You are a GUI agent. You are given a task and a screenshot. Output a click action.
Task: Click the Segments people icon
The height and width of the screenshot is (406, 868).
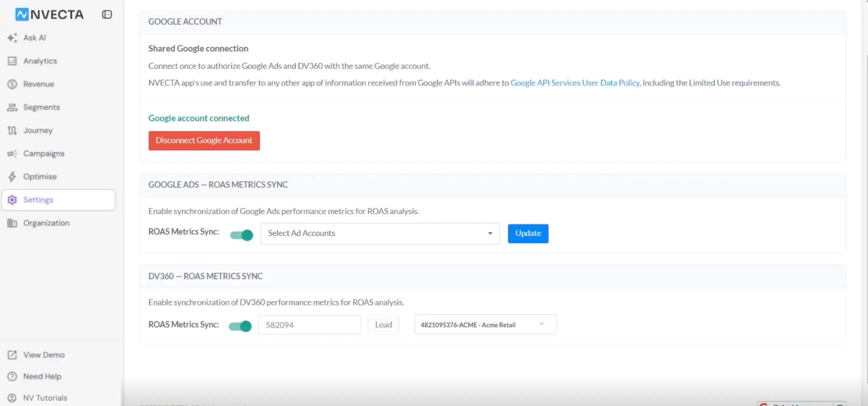pos(12,107)
